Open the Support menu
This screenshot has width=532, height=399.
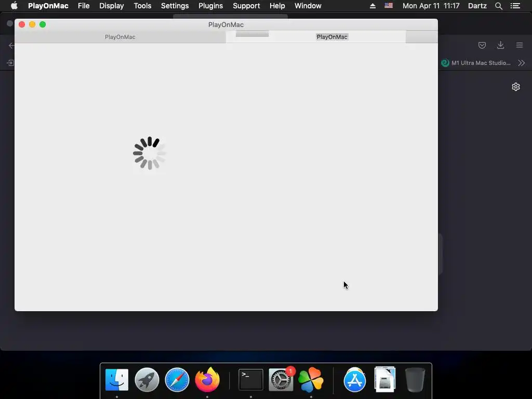[x=246, y=6]
